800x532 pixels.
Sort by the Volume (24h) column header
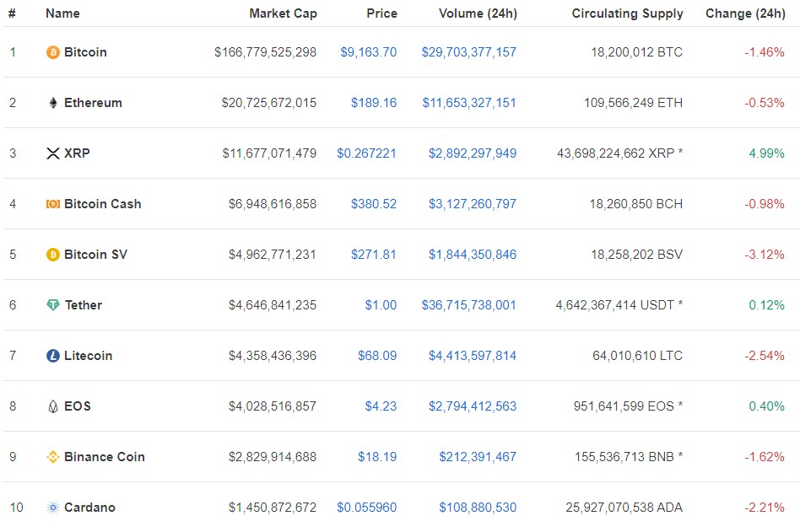(478, 13)
